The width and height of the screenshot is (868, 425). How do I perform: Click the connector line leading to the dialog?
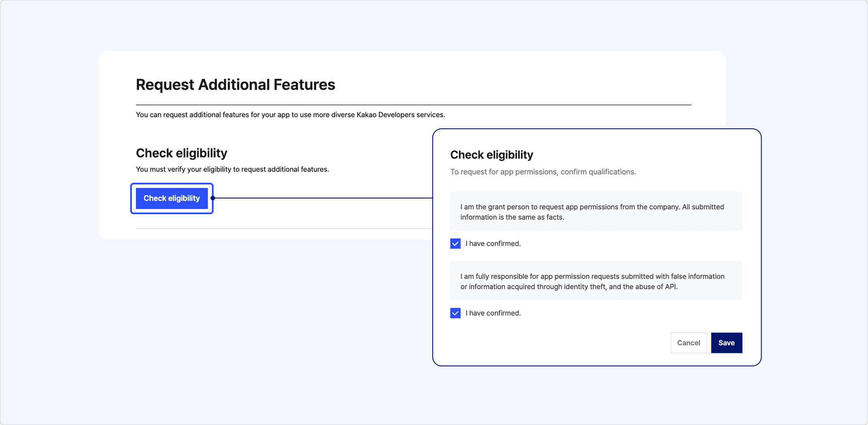point(323,198)
